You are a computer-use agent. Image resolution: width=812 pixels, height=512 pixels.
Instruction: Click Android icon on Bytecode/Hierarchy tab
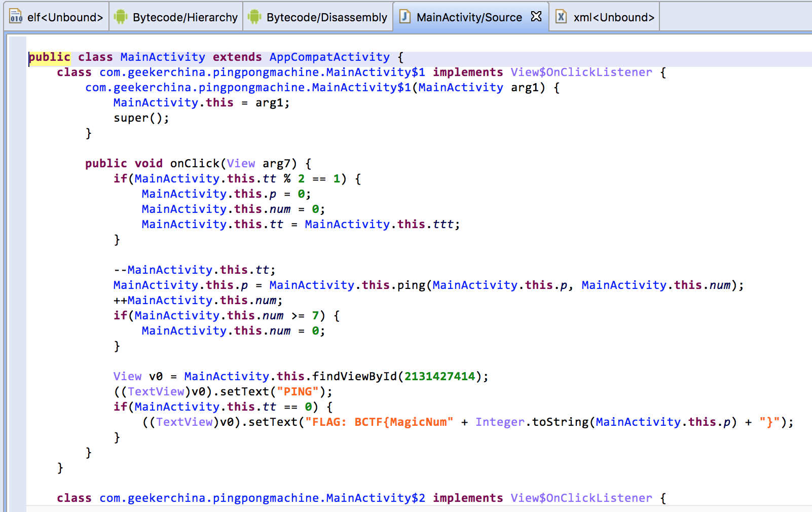click(x=121, y=17)
